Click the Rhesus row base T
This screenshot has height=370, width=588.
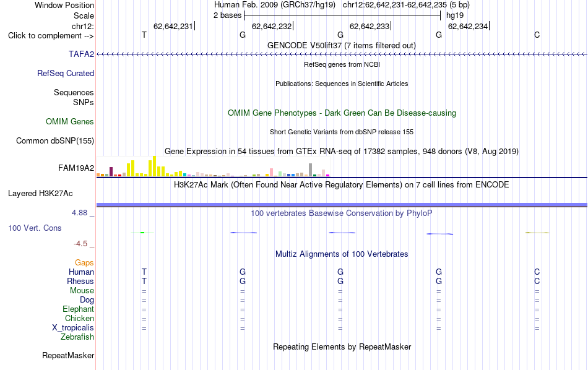144,281
